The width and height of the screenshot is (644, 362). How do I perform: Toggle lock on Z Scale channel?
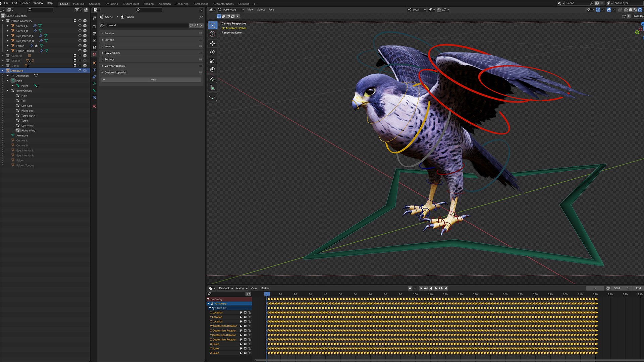[x=250, y=353]
